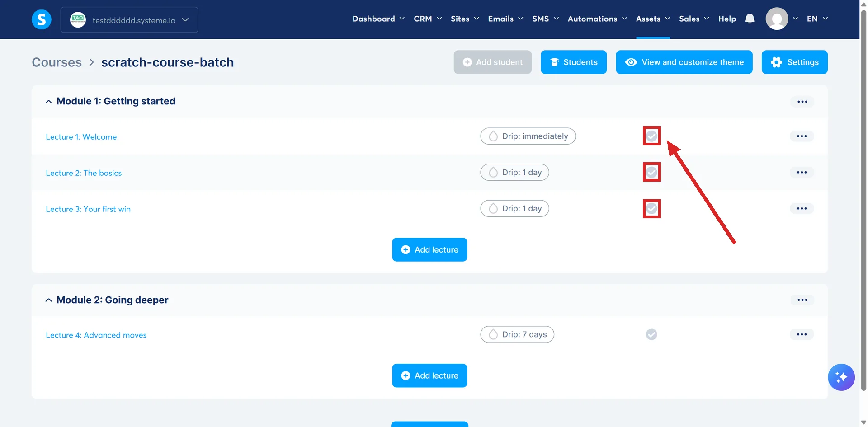This screenshot has height=427, width=868.
Task: Open the Sites menu
Action: coord(465,19)
